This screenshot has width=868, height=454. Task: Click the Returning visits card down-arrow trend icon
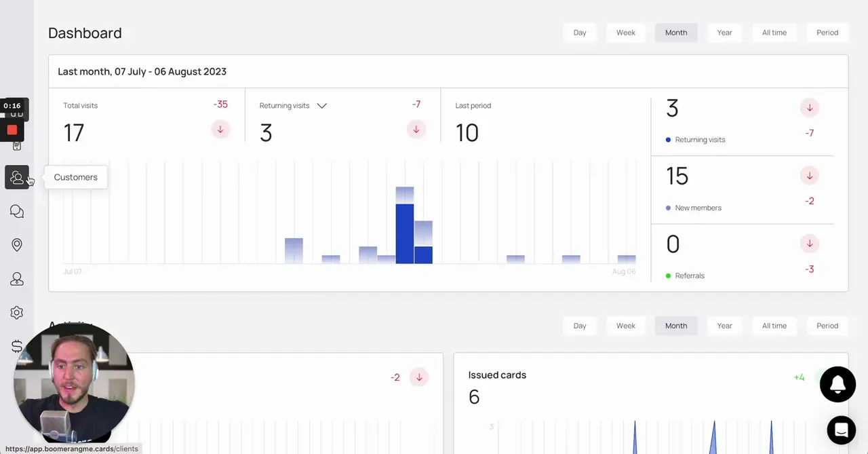(416, 130)
